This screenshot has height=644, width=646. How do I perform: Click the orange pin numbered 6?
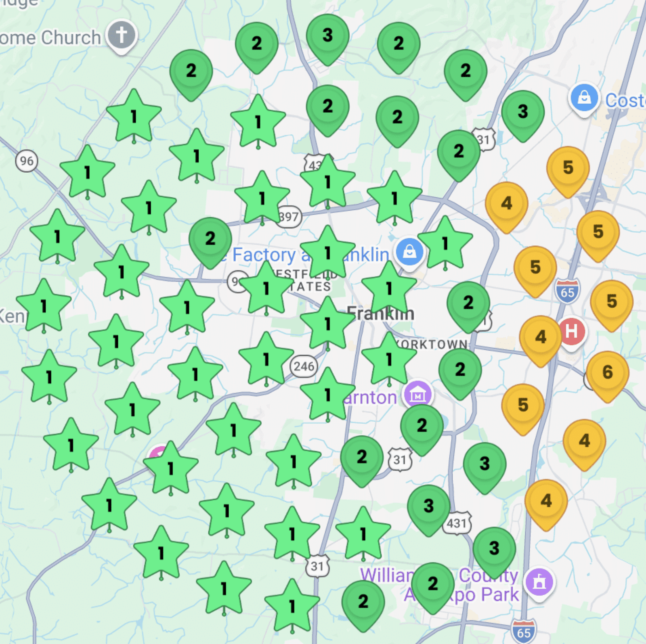(607, 372)
